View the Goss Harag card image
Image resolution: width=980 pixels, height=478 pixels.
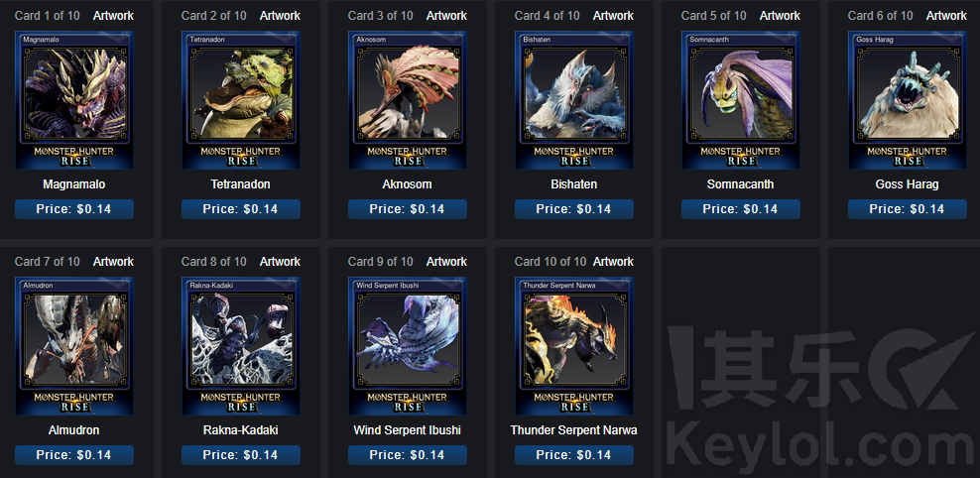[908, 100]
